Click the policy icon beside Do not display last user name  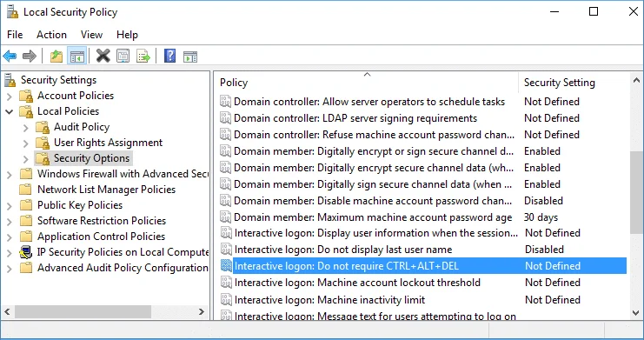[x=226, y=250]
